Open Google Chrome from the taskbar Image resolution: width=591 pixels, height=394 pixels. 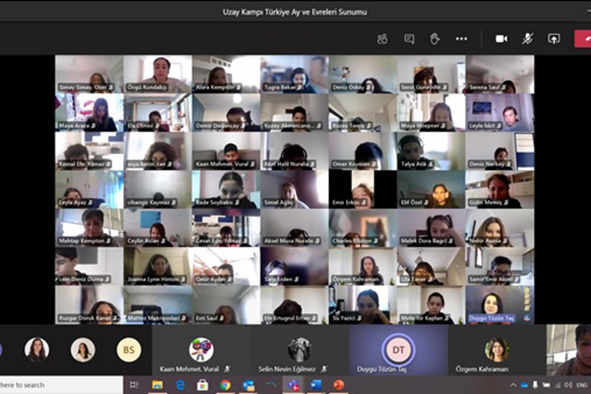click(x=225, y=385)
